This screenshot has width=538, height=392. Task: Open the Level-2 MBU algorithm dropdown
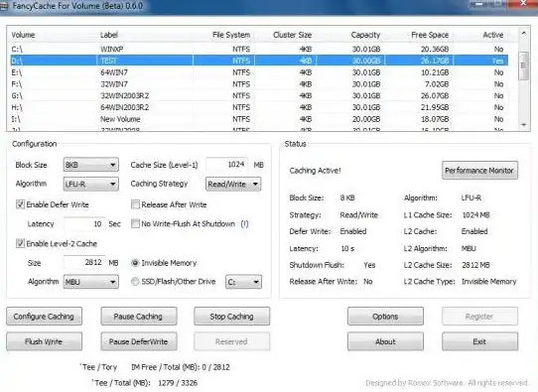91,282
